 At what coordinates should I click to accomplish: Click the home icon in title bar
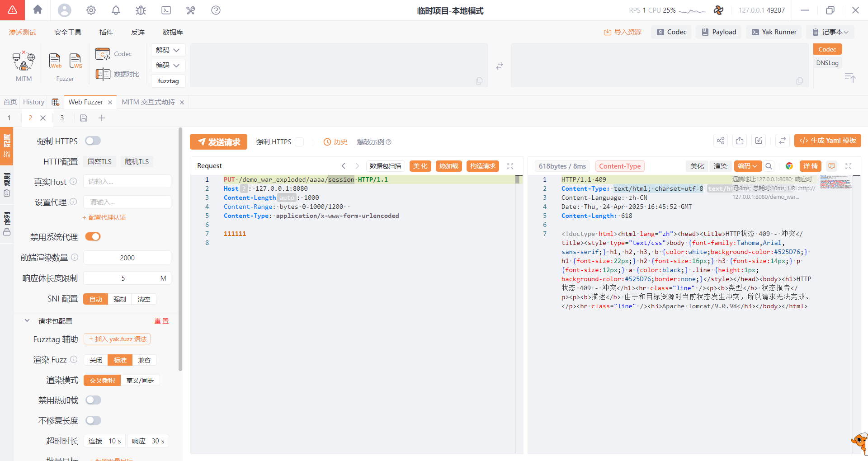tap(38, 10)
